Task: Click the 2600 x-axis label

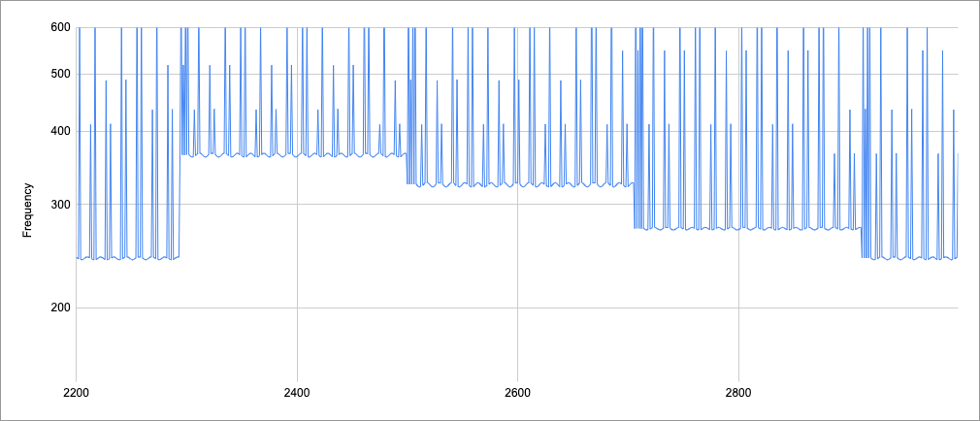Action: click(517, 395)
